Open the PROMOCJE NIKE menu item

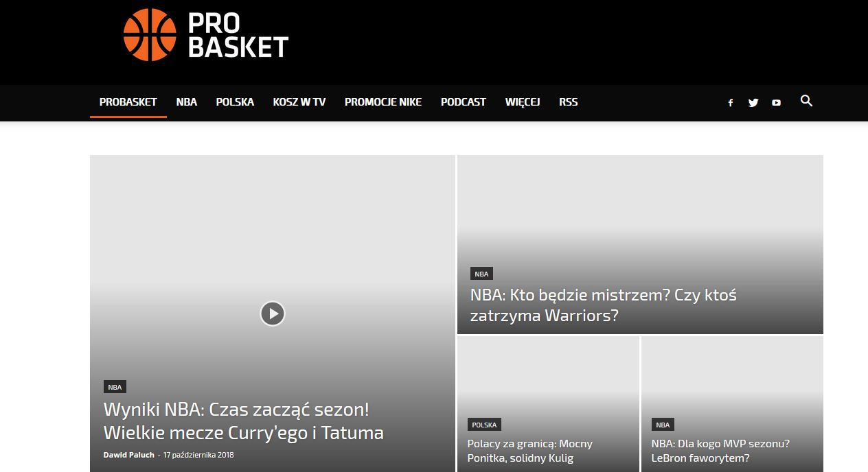pyautogui.click(x=383, y=102)
